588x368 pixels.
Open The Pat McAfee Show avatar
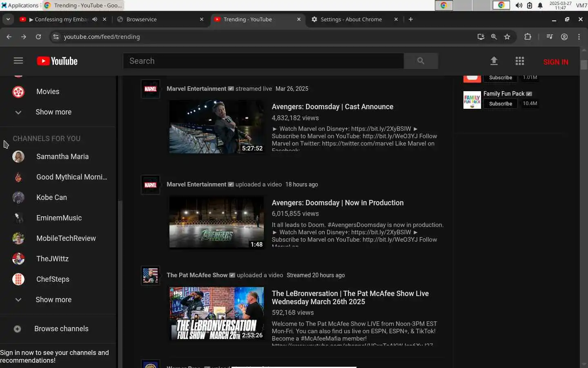coord(150,276)
